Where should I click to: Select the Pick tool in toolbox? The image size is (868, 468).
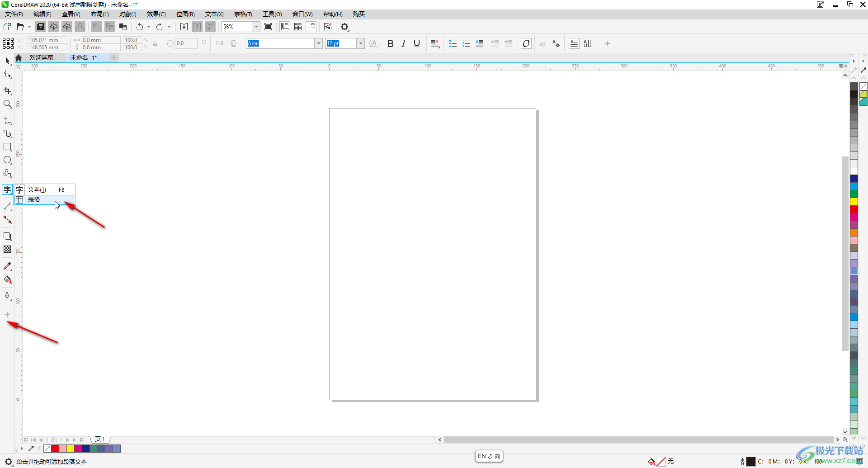[7, 61]
